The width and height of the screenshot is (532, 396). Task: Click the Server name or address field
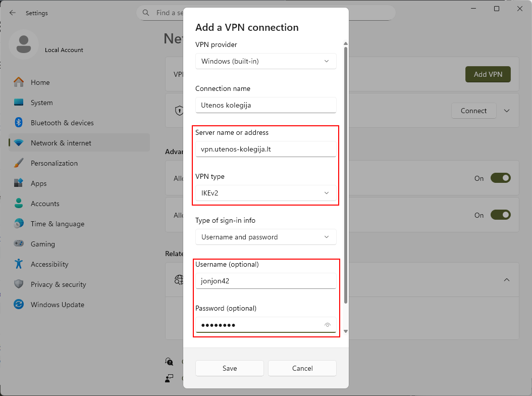coord(265,149)
